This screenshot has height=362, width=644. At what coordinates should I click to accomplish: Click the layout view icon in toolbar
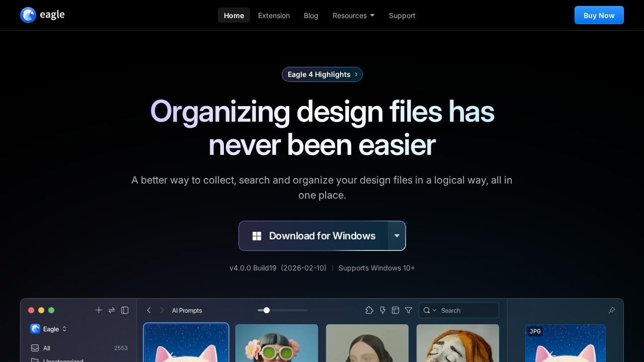point(395,310)
